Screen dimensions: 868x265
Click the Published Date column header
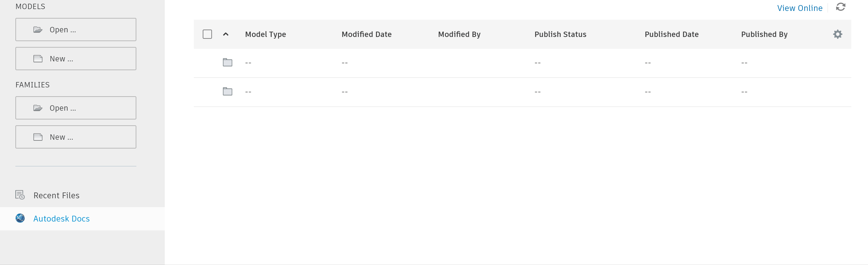click(671, 34)
